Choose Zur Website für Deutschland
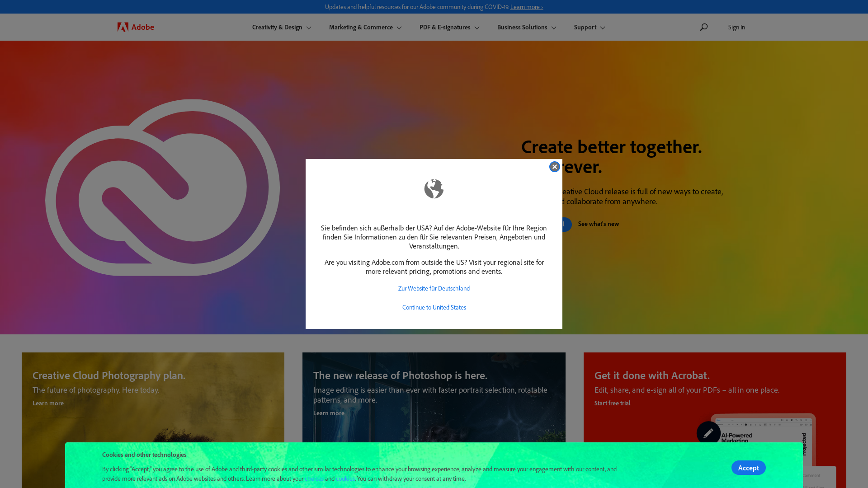 pyautogui.click(x=434, y=288)
